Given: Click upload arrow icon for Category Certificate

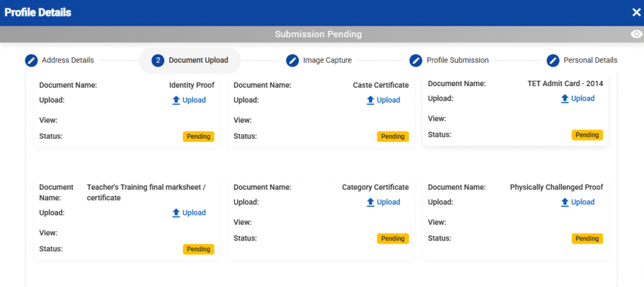Looking at the screenshot, I should 370,202.
